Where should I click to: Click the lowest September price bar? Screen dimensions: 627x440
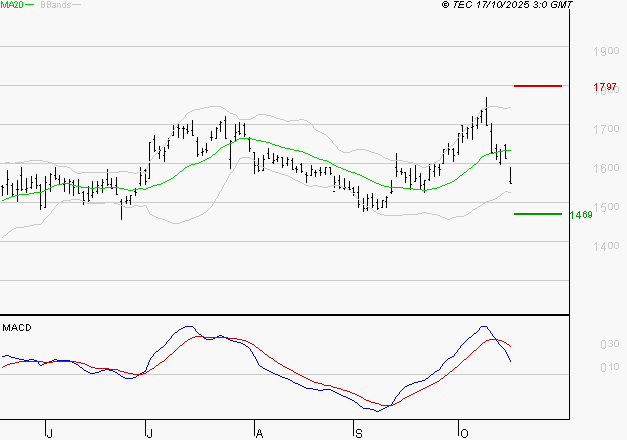coord(366,203)
